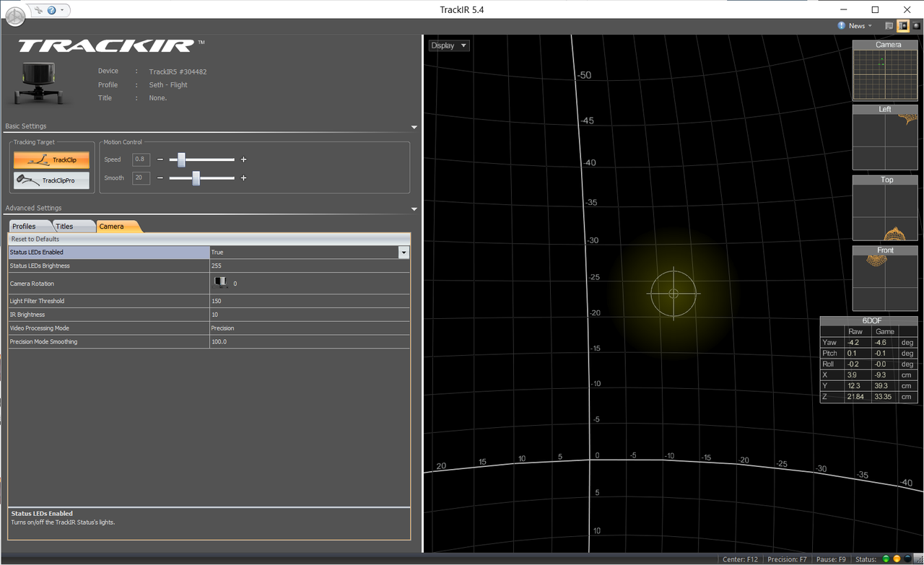The image size is (924, 565).
Task: Click the green status LED indicator
Action: pyautogui.click(x=886, y=559)
